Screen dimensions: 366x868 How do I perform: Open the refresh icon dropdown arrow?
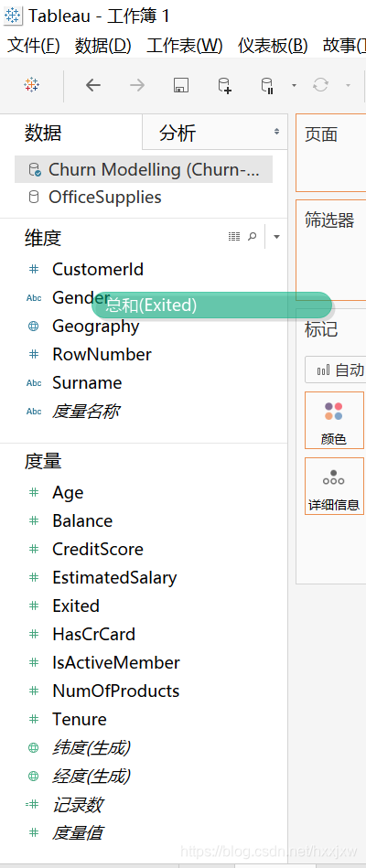[349, 85]
